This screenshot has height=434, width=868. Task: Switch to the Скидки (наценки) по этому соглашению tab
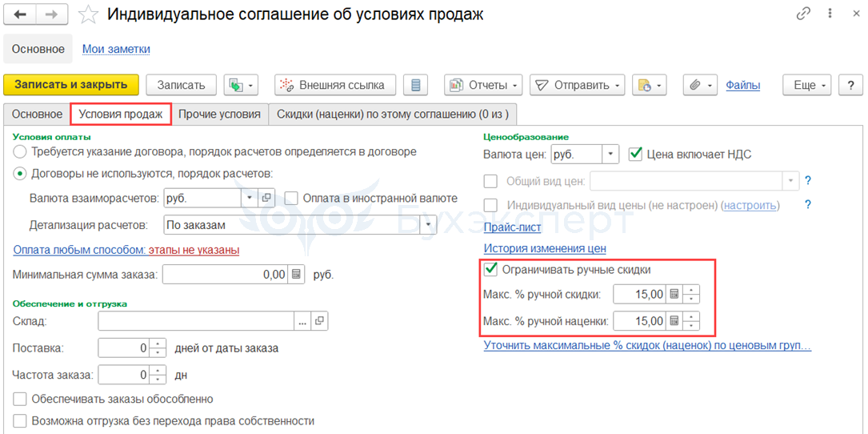(x=393, y=115)
